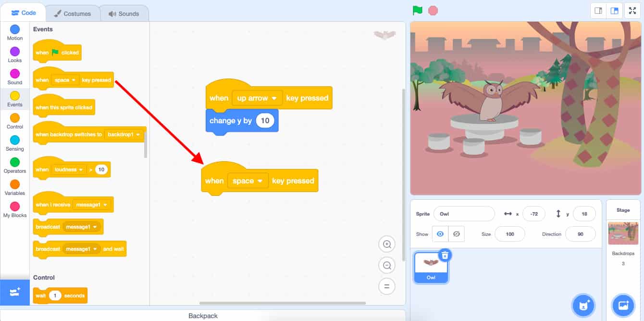Select the Stage backdrop thumbnail
The width and height of the screenshot is (644, 321).
623,233
